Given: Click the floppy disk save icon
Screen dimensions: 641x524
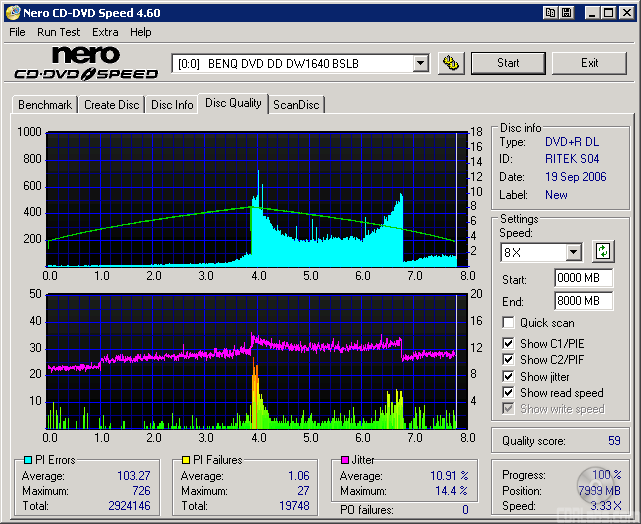Looking at the screenshot, I should (566, 12).
